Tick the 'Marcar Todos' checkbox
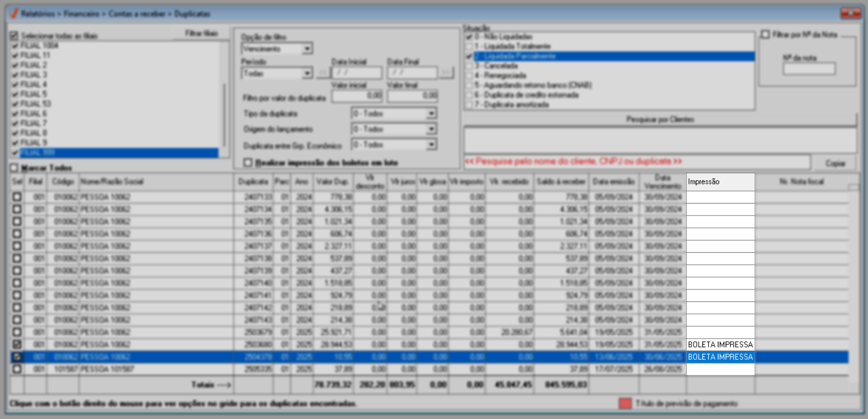 pyautogui.click(x=14, y=168)
